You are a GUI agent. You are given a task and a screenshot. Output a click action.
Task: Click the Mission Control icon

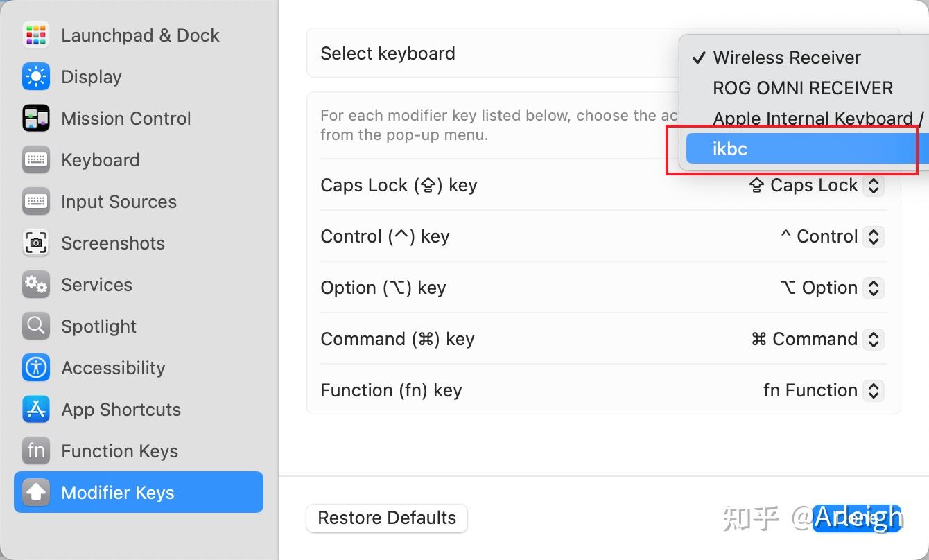point(35,119)
